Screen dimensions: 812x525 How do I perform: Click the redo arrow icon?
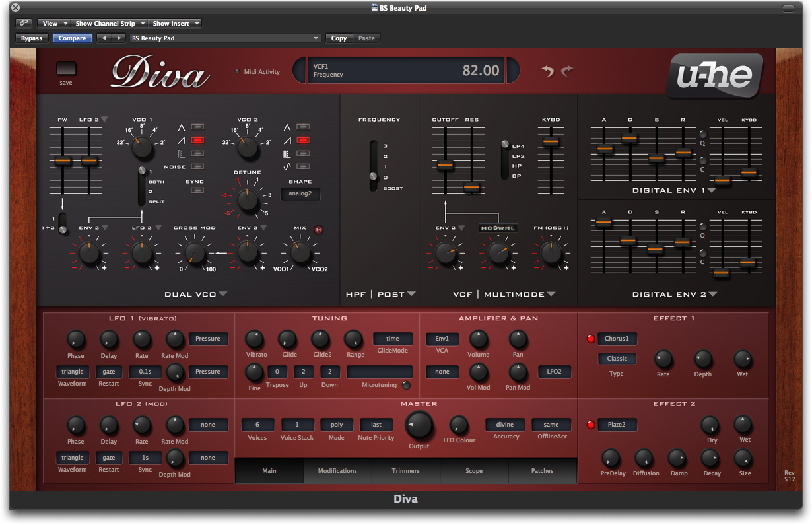tap(567, 71)
